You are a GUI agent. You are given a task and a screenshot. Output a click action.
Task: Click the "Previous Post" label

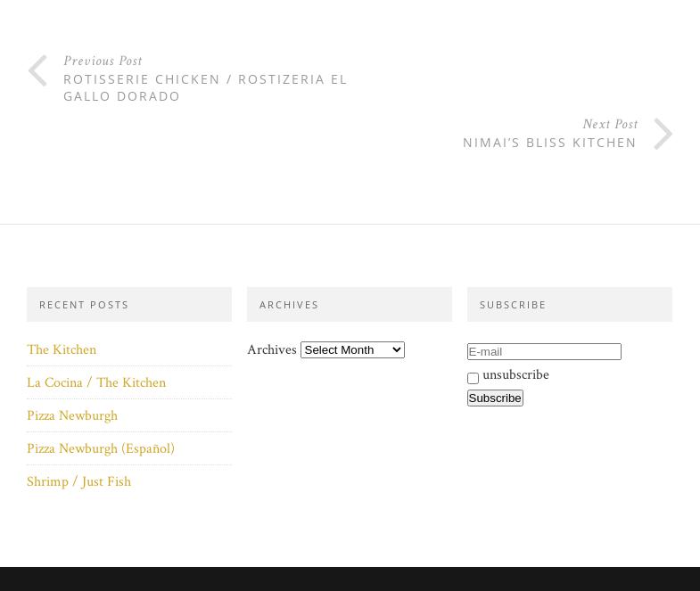point(103,62)
